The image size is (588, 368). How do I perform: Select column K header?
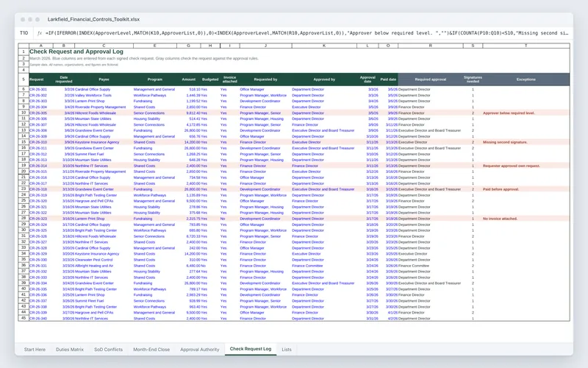324,46
